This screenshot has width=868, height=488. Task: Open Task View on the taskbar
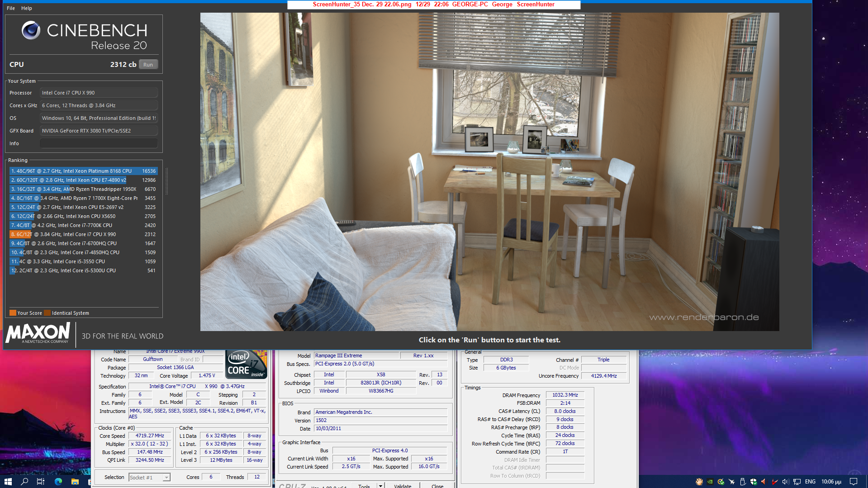point(41,481)
